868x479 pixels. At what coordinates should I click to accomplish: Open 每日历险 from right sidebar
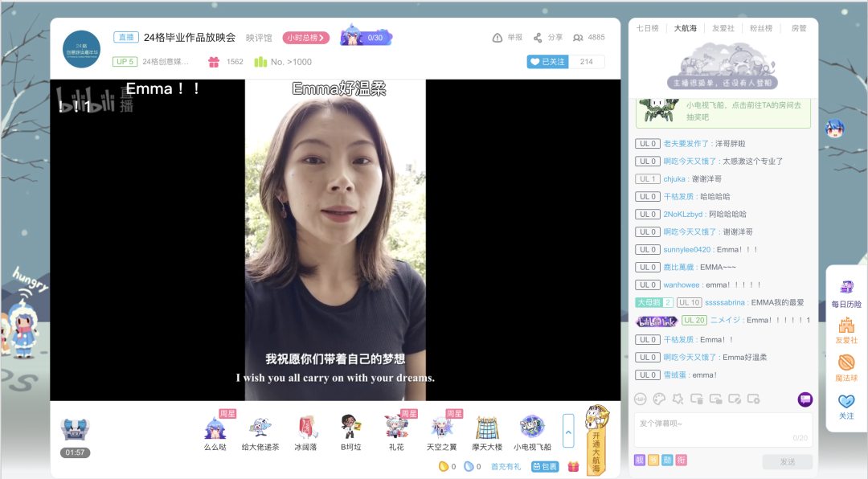click(x=846, y=293)
